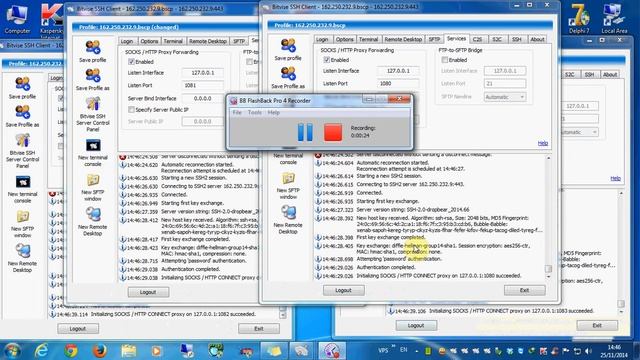Click Exit button in port 1080 window
The image size is (640, 360).
click(x=524, y=290)
